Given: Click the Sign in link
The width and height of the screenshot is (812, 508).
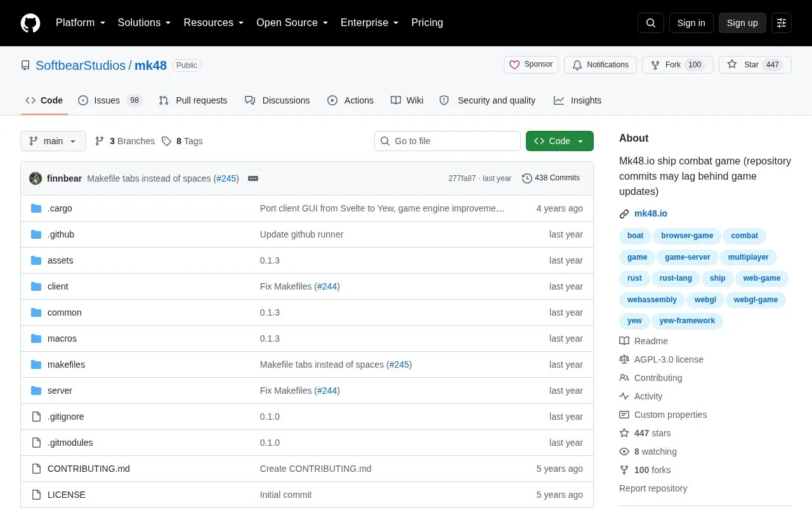Looking at the screenshot, I should click(691, 23).
